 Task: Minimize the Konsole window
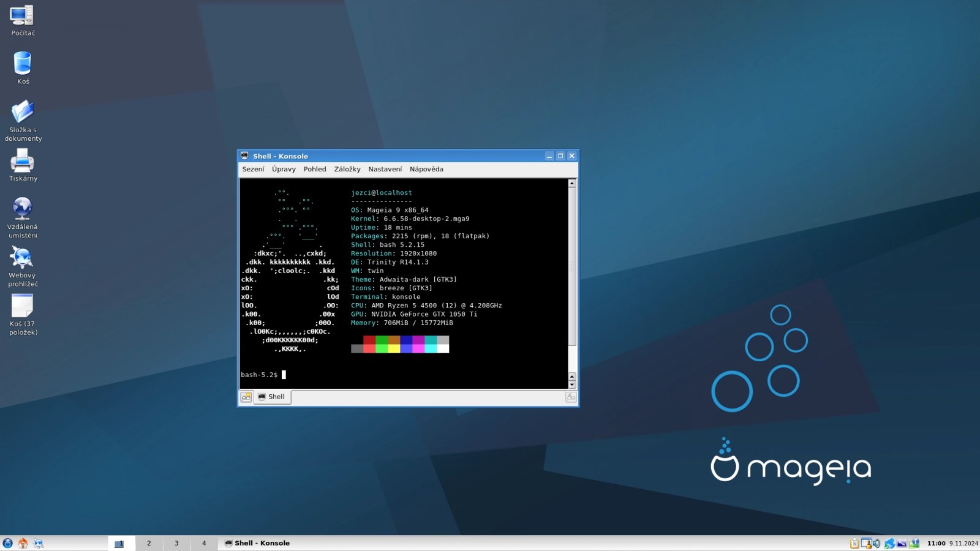pyautogui.click(x=549, y=156)
